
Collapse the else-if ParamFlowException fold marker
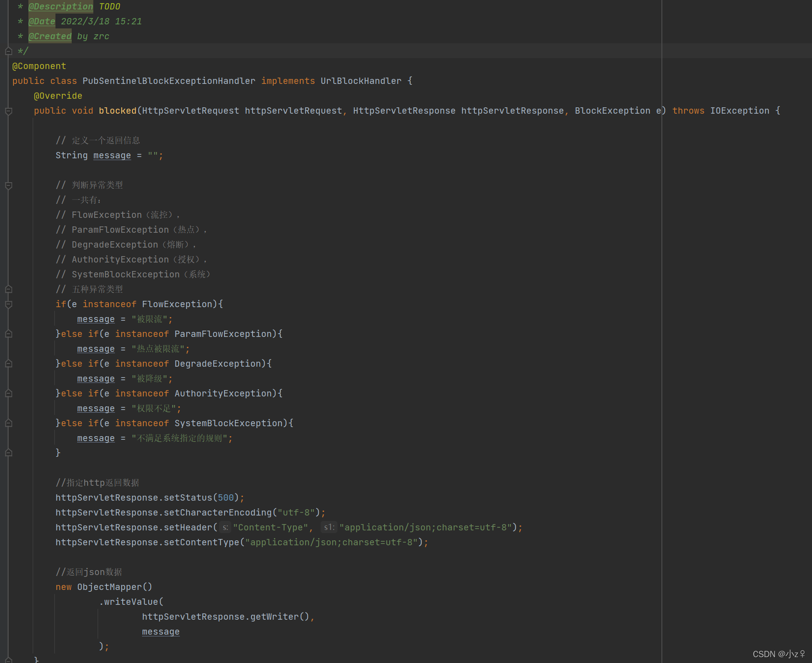click(9, 334)
